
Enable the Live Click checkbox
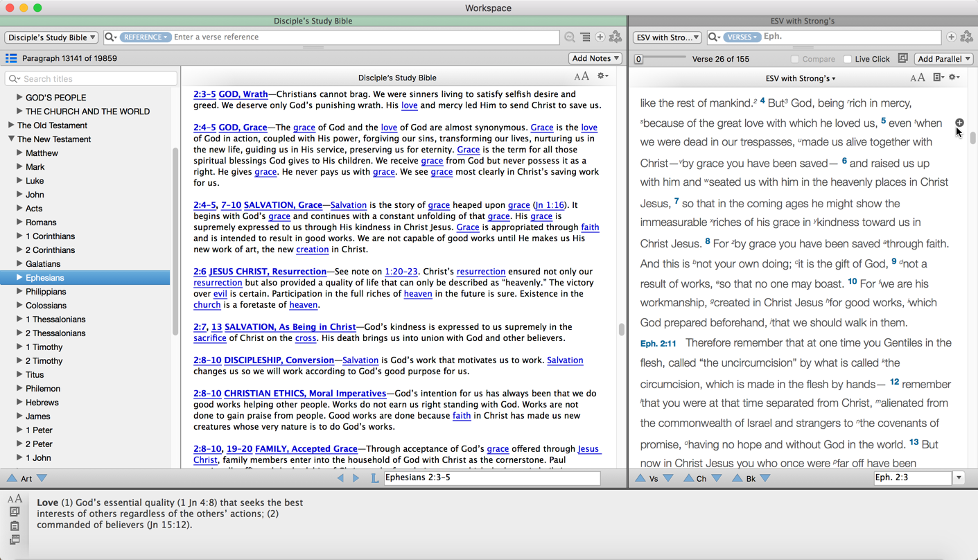[x=847, y=59]
